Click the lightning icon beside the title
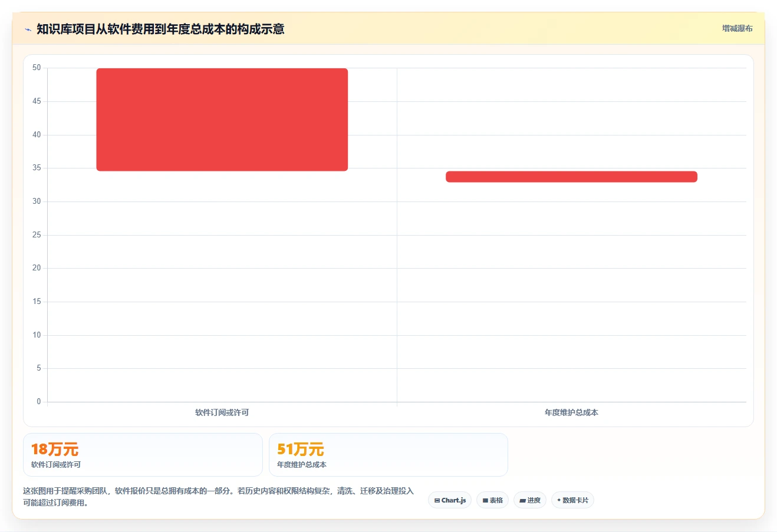The width and height of the screenshot is (777, 532). [x=28, y=29]
